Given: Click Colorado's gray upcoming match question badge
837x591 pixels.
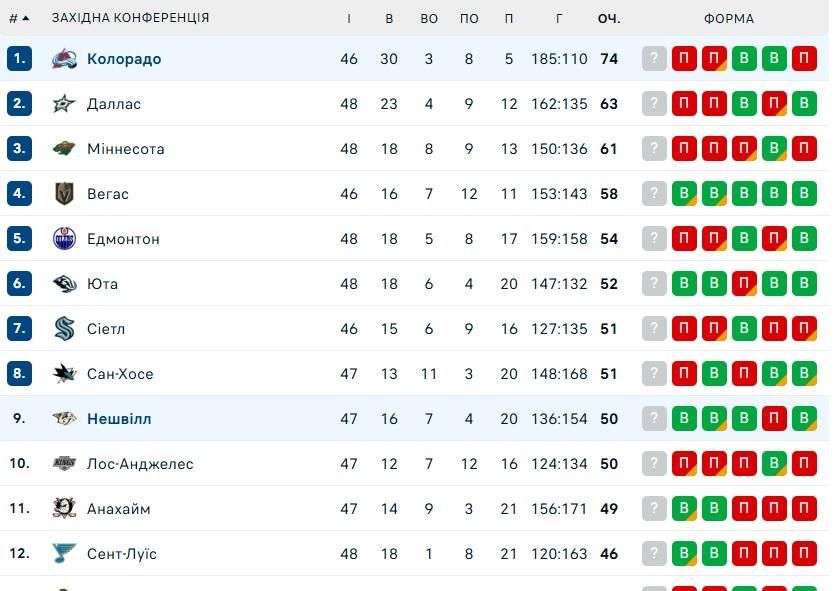Looking at the screenshot, I should pyautogui.click(x=654, y=59).
